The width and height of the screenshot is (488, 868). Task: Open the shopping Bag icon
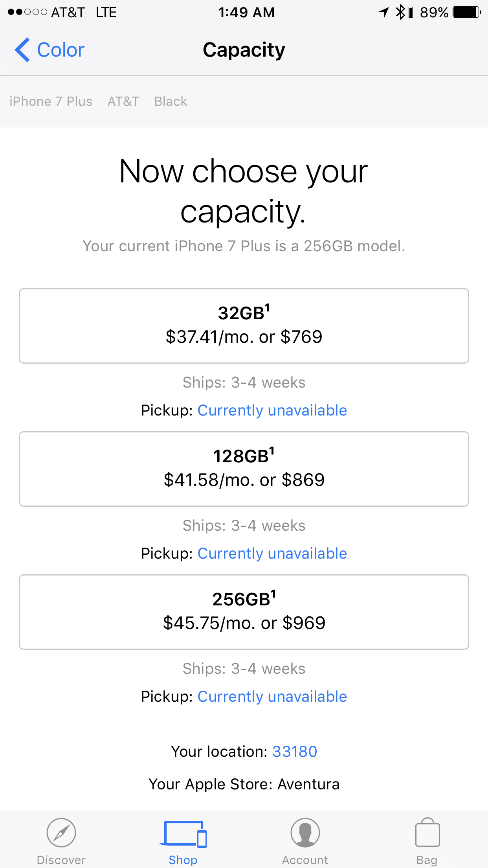point(427,832)
